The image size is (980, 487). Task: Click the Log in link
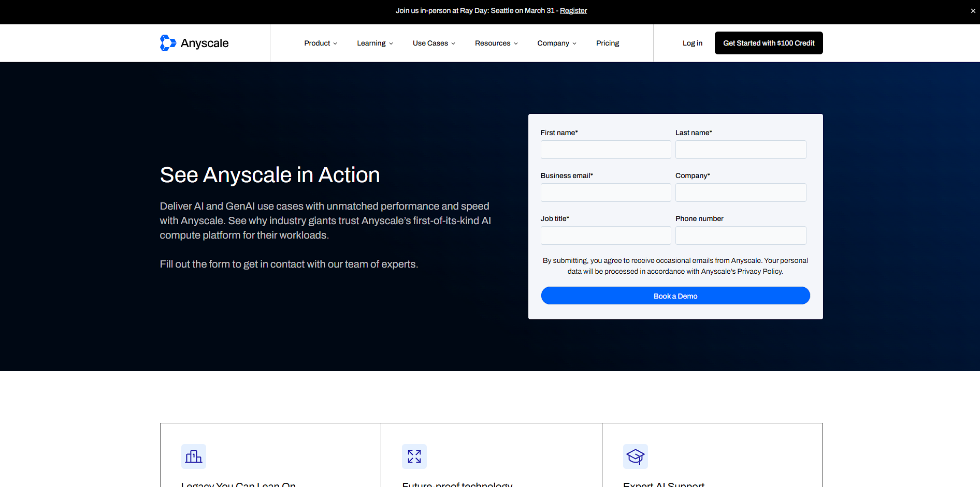693,43
